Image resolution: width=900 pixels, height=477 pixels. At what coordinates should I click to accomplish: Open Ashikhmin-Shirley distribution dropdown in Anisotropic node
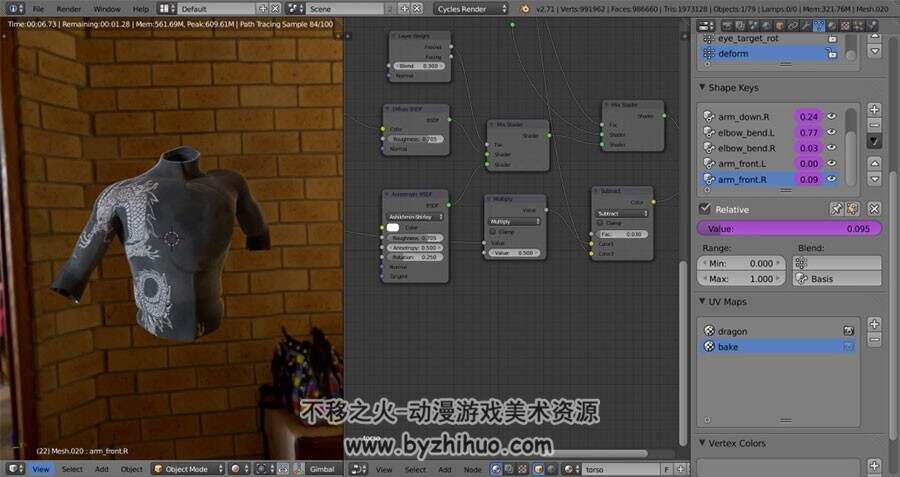[416, 217]
